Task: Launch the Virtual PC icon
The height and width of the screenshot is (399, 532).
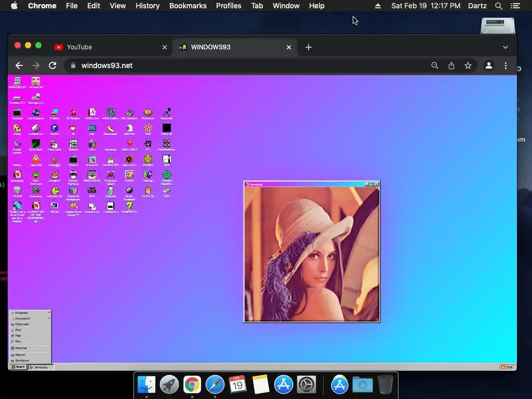Action: click(x=92, y=161)
